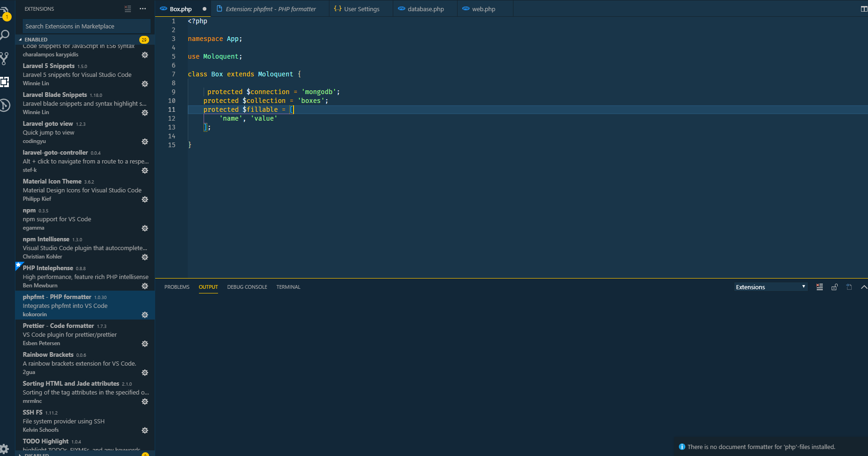Click the filter icon in the Extensions header
The image size is (868, 456).
(128, 8)
